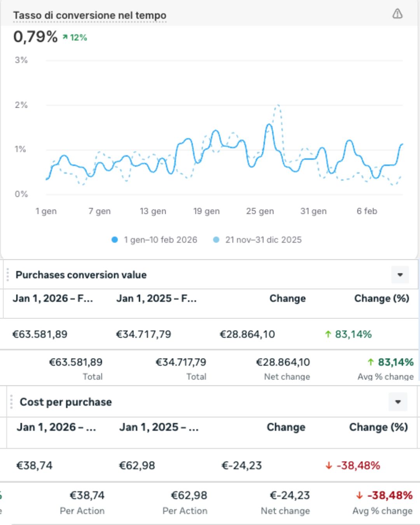Toggle the 21 nov–31 dic 2025 legend series
The width and height of the screenshot is (420, 525).
(x=263, y=240)
